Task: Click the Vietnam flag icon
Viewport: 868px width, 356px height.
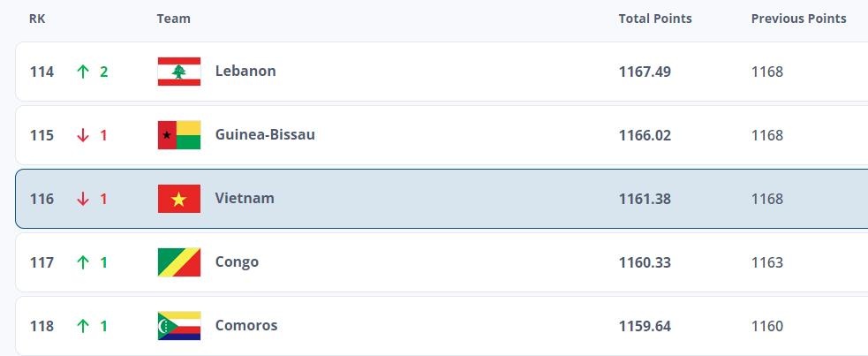Action: pos(179,199)
